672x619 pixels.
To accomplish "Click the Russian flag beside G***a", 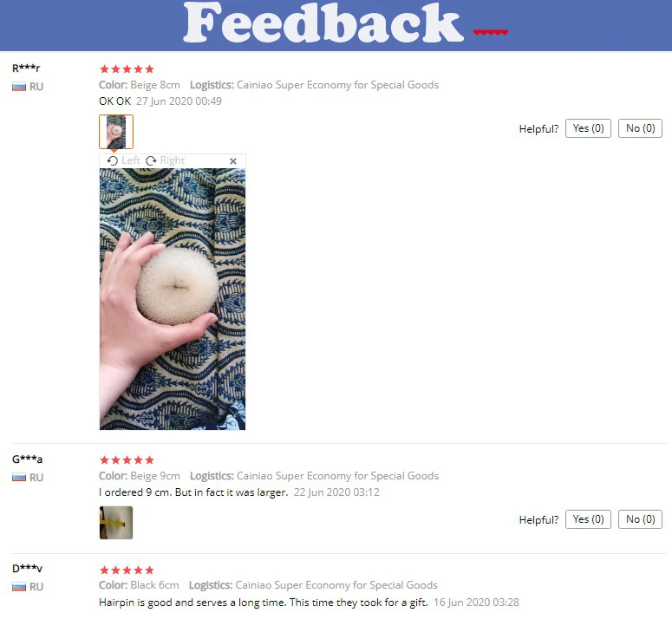I will 19,477.
